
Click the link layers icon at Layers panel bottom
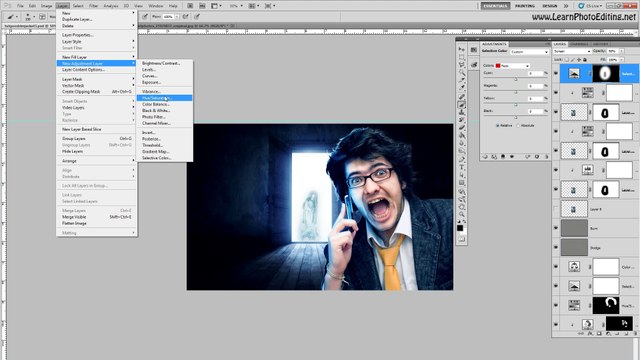[580, 333]
